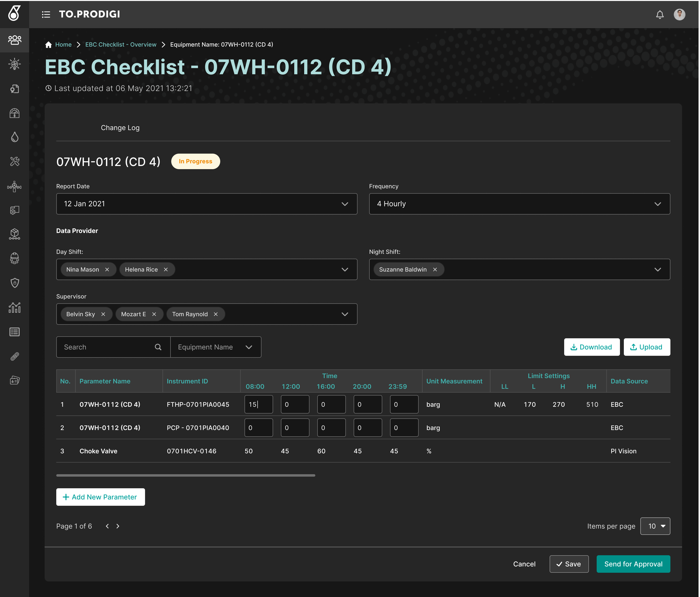Viewport: 700px width, 597px height.
Task: Click Send for Approval button
Action: [x=633, y=564]
